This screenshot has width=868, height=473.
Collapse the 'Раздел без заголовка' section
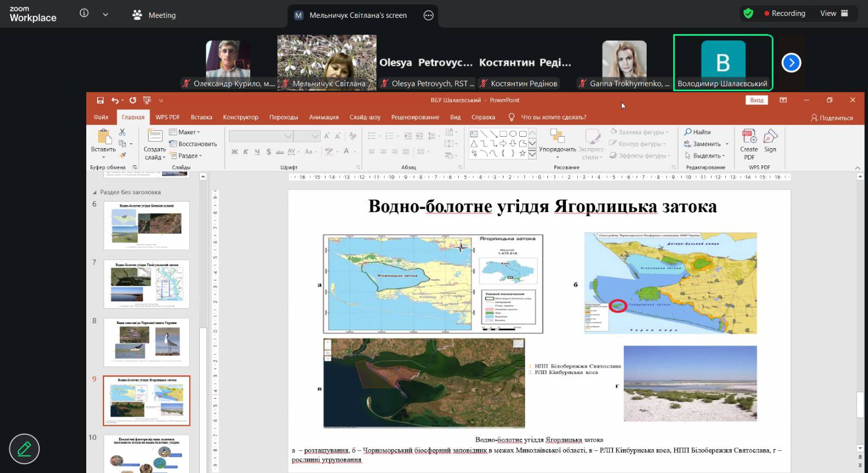(x=95, y=192)
